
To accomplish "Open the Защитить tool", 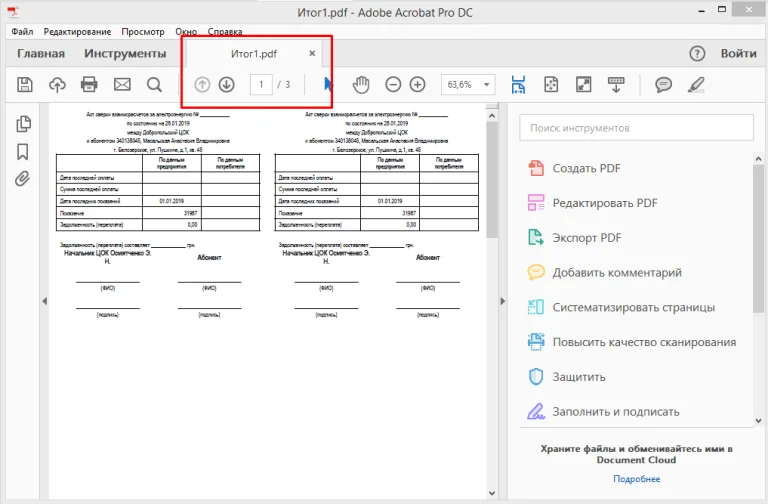I will pos(567,377).
